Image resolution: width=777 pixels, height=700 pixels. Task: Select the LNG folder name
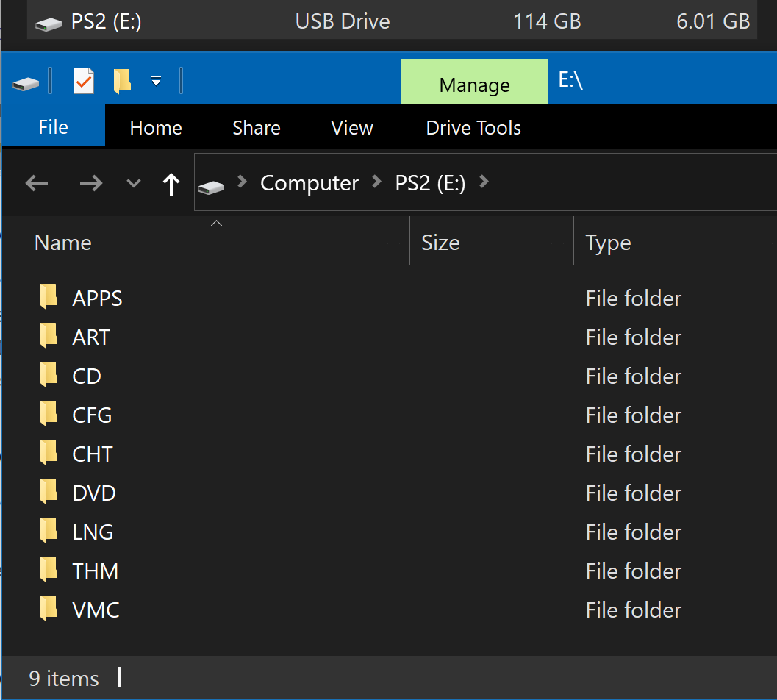point(93,532)
